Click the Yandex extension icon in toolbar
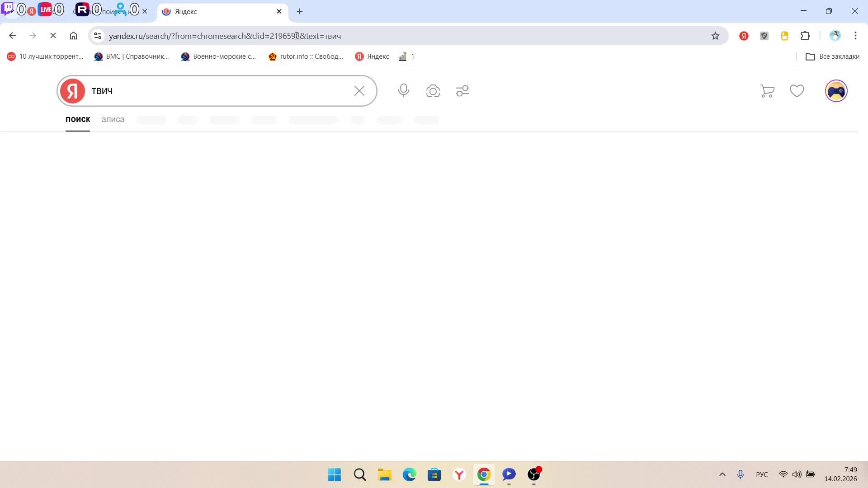Viewport: 868px width, 488px height. click(744, 36)
